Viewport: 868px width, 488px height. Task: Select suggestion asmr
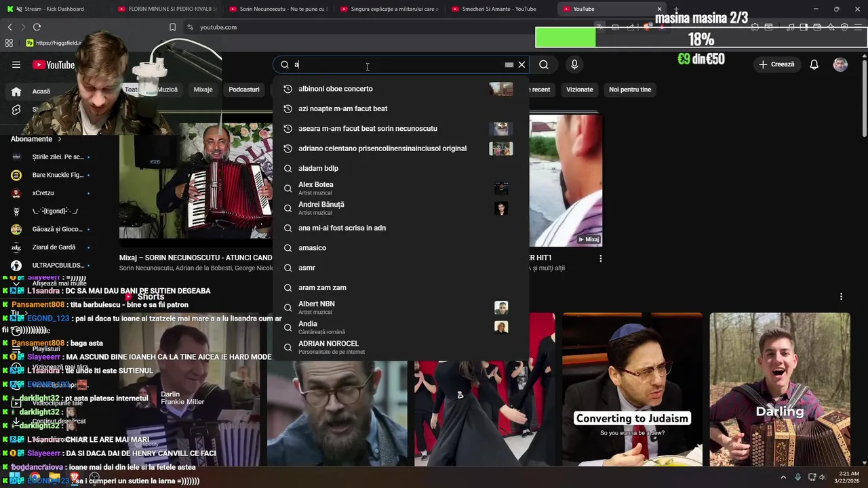(x=400, y=268)
